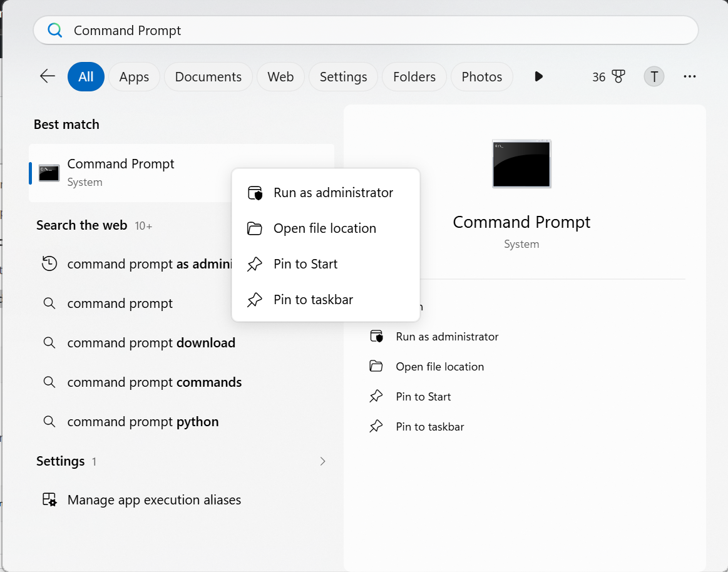Choose Pin to Start in context menu

tap(326, 263)
